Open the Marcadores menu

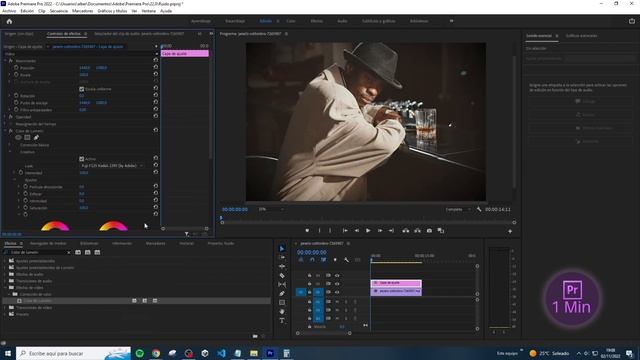(82, 11)
